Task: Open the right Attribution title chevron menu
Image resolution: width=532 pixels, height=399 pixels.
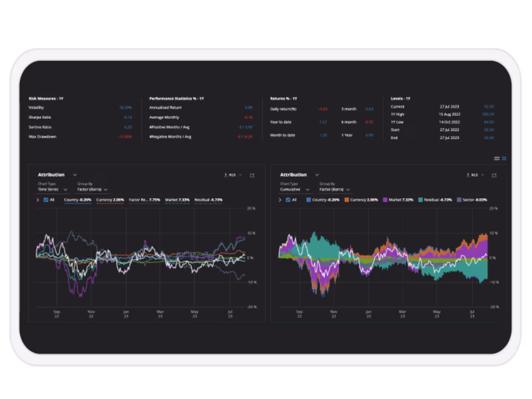Action: click(x=316, y=175)
